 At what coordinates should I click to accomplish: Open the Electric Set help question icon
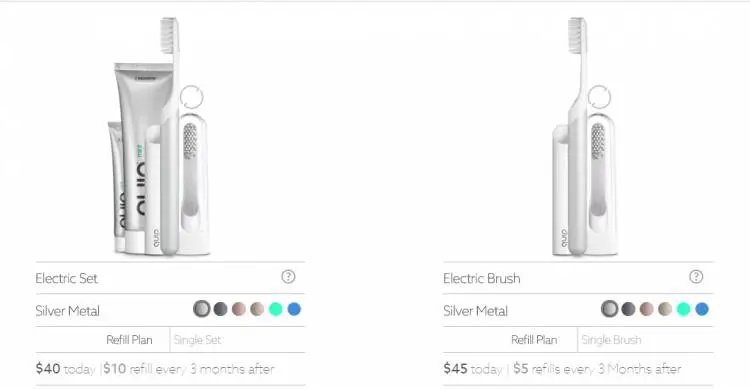tap(288, 277)
